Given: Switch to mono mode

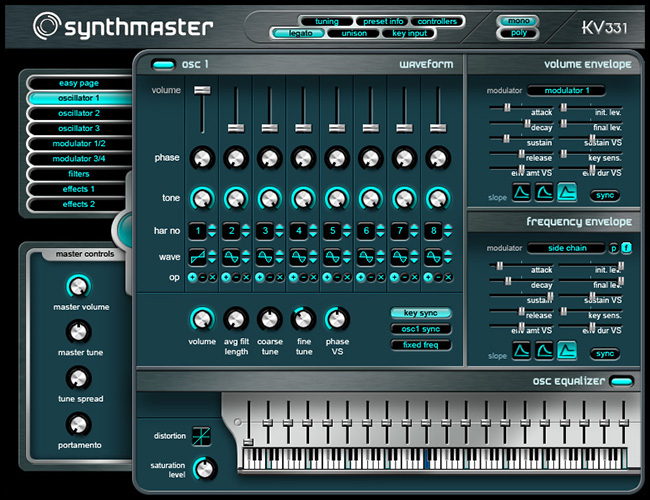Looking at the screenshot, I should pos(518,21).
